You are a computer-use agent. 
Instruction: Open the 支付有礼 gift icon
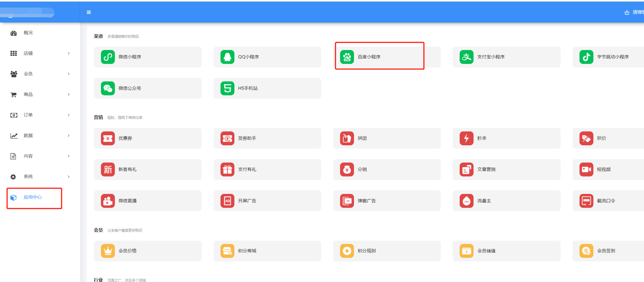click(x=227, y=169)
